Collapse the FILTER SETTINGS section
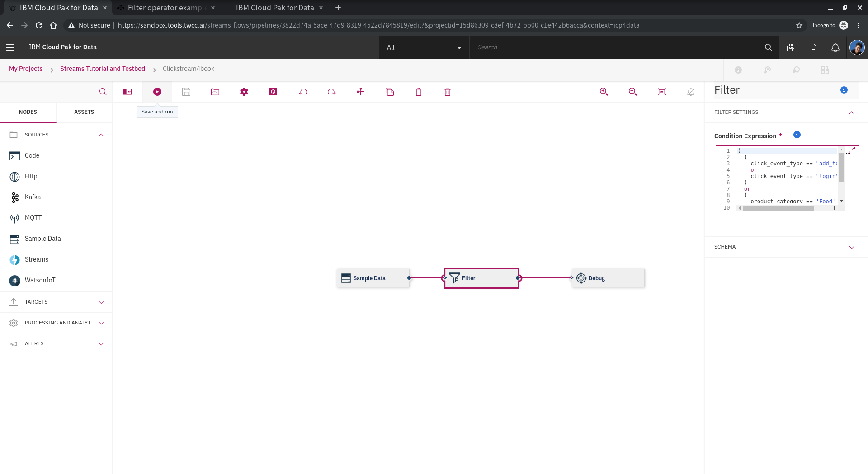This screenshot has width=868, height=474. click(786, 112)
